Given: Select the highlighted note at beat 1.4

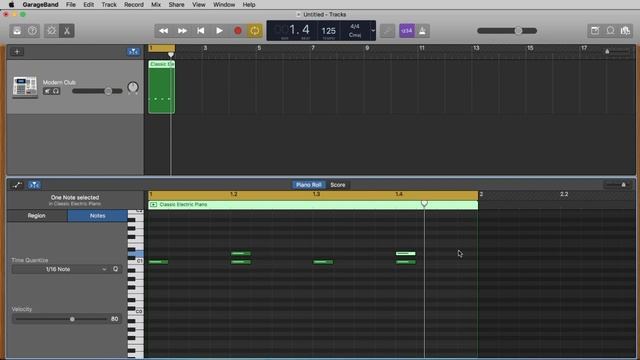Looking at the screenshot, I should click(x=406, y=253).
